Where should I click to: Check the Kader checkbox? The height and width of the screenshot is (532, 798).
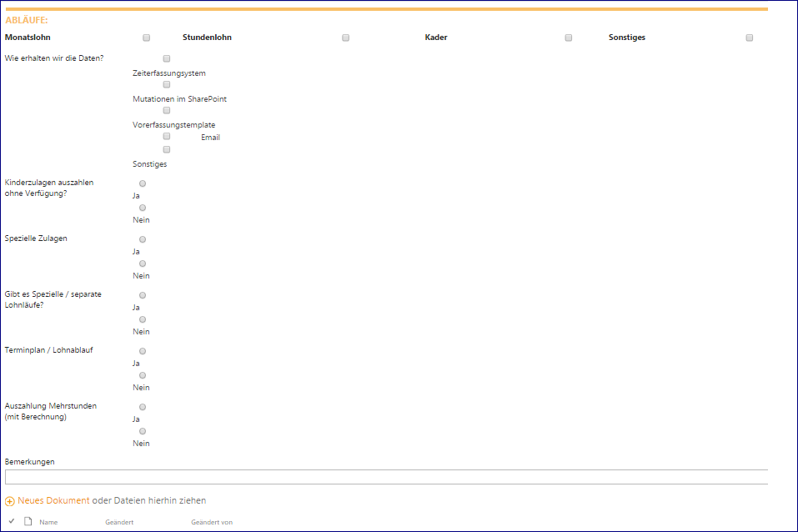pyautogui.click(x=569, y=38)
